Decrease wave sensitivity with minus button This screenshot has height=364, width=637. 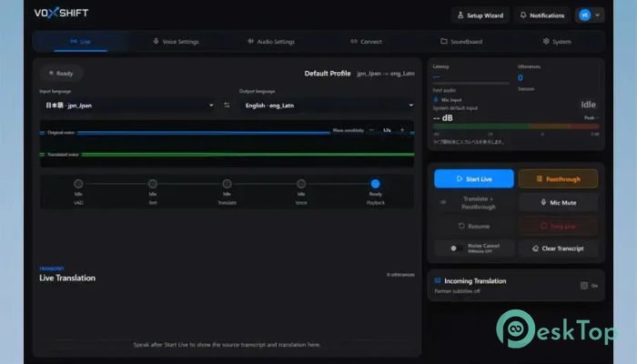371,130
